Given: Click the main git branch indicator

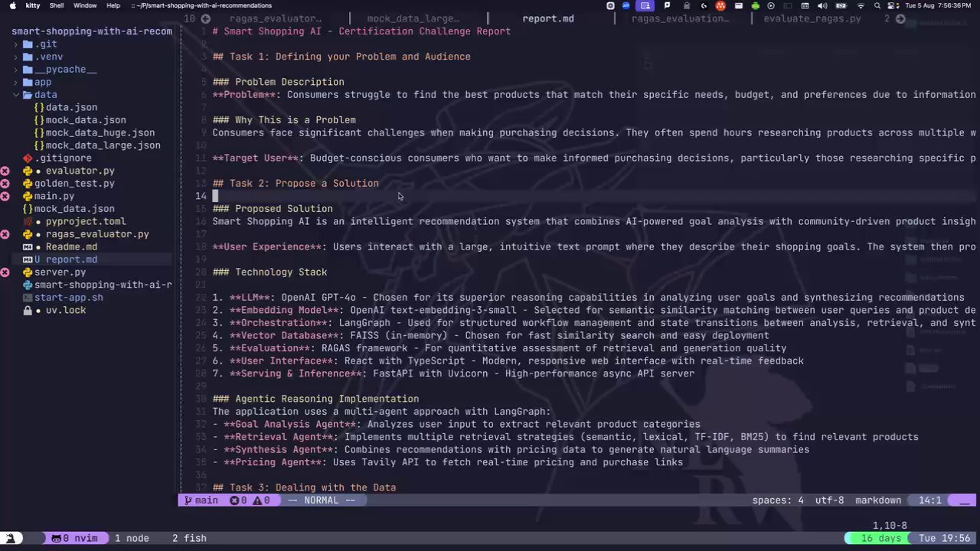Looking at the screenshot, I should pos(202,500).
